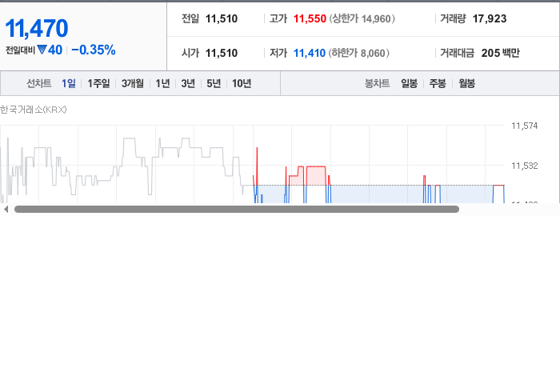Click the horizontal scrollbar thumb

click(x=237, y=210)
